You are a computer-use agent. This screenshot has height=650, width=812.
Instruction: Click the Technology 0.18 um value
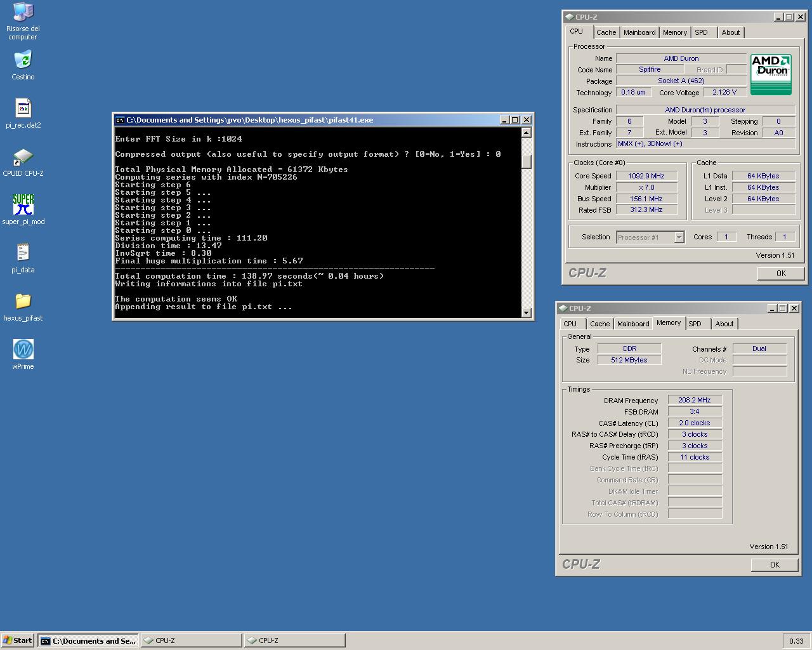coord(633,92)
